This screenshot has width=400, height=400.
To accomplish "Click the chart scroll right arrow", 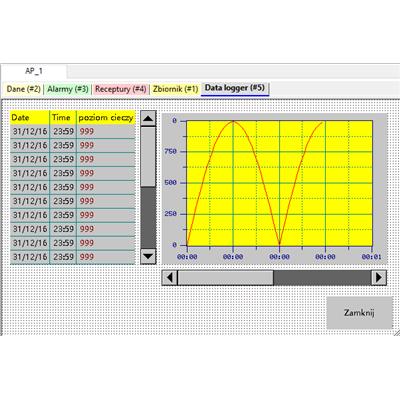I will pyautogui.click(x=379, y=278).
